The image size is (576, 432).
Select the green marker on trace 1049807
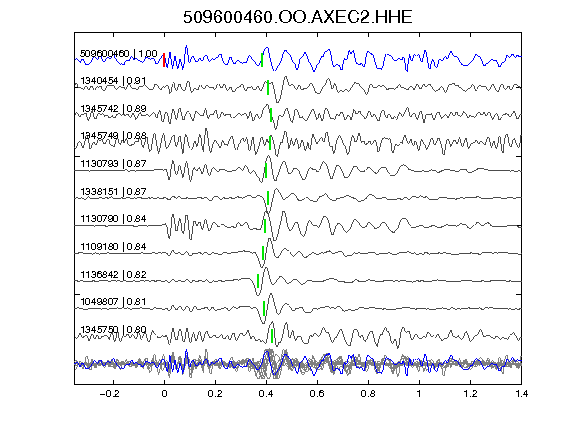point(264,308)
